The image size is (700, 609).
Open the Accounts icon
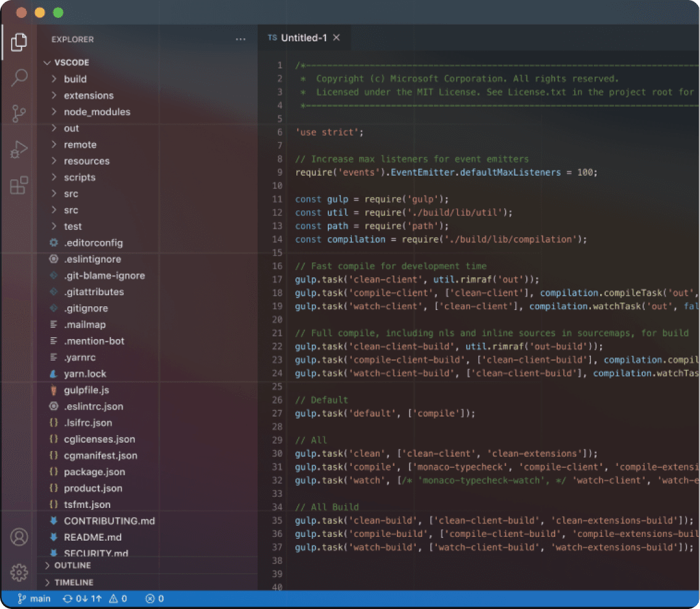(x=18, y=537)
